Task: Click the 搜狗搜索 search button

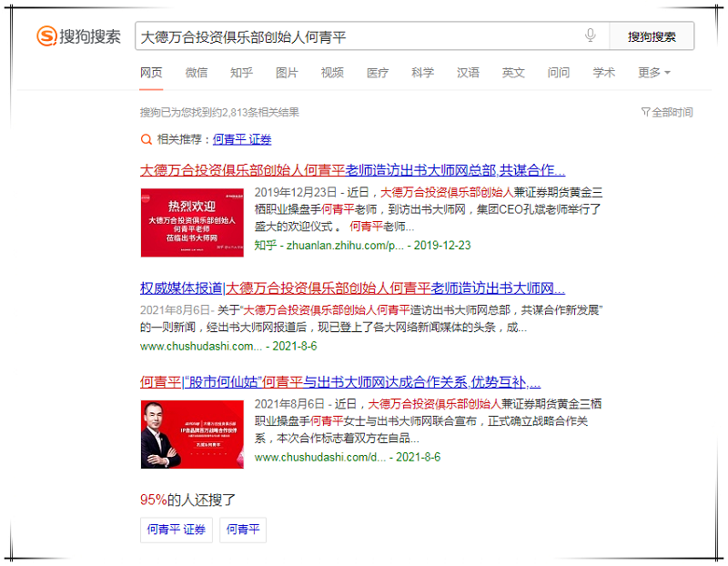Action: click(652, 36)
